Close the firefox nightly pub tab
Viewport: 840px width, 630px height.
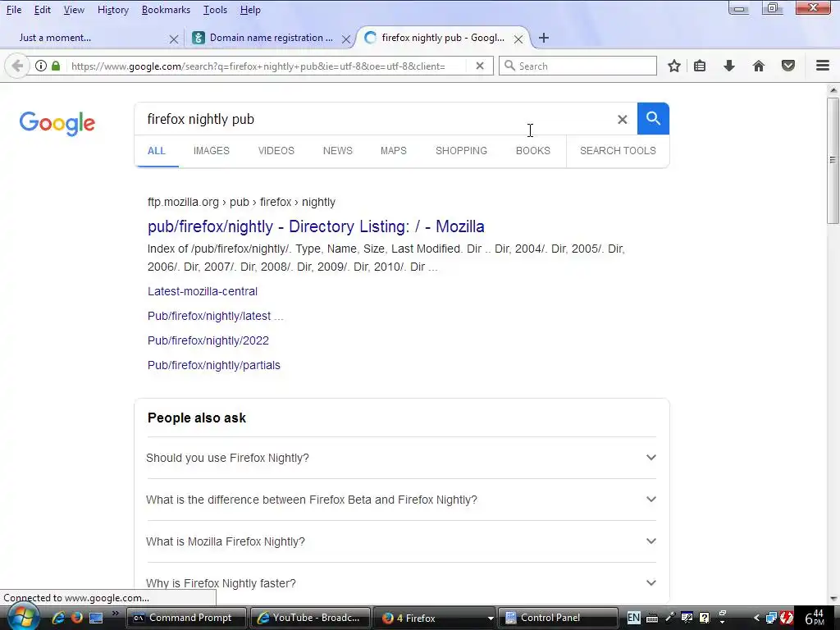tap(518, 39)
